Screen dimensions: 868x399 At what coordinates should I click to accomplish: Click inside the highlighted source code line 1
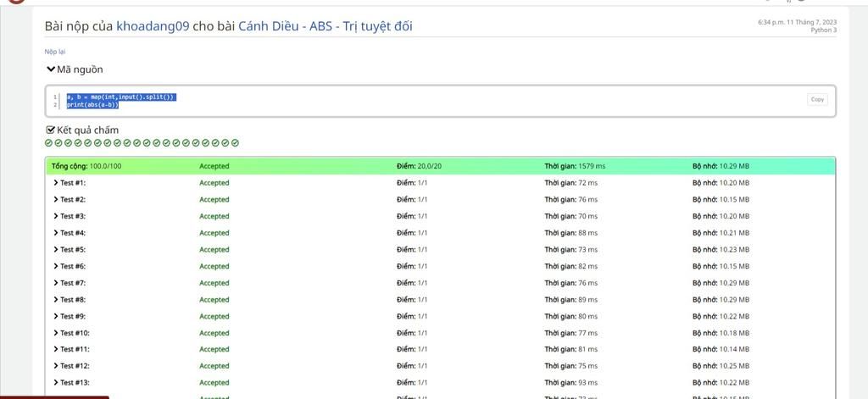120,97
